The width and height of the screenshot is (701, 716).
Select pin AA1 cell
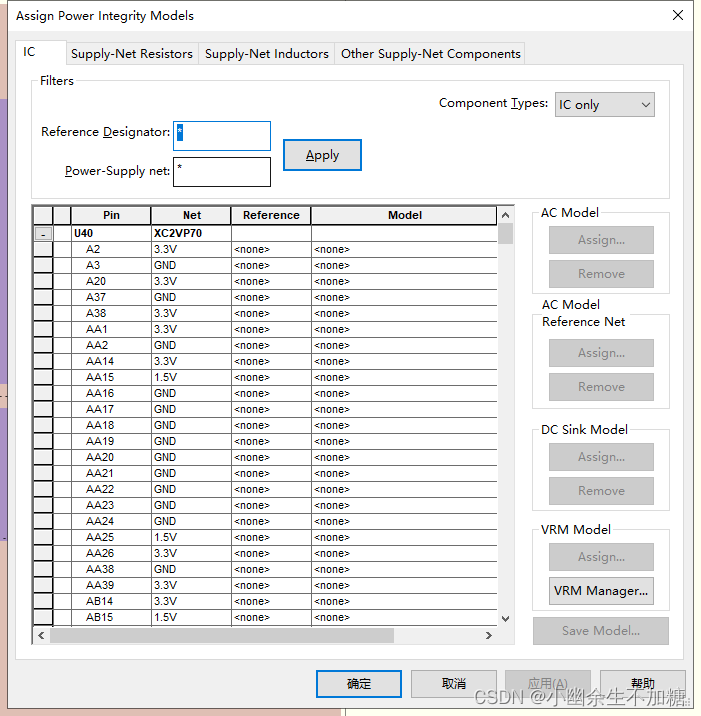[111, 329]
